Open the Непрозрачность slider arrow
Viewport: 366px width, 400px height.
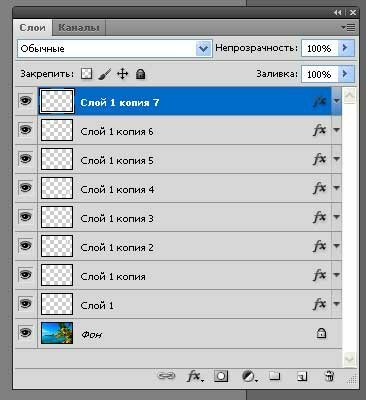tap(346, 48)
